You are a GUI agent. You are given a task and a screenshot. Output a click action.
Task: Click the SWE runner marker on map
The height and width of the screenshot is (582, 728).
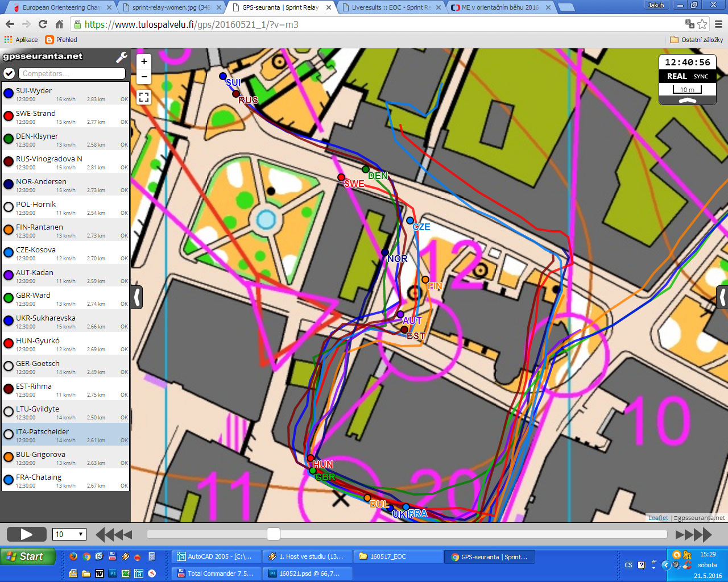[x=341, y=177]
